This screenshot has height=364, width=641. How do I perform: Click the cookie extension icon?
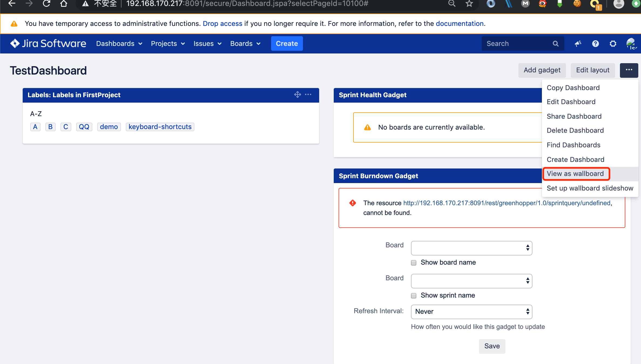click(577, 4)
